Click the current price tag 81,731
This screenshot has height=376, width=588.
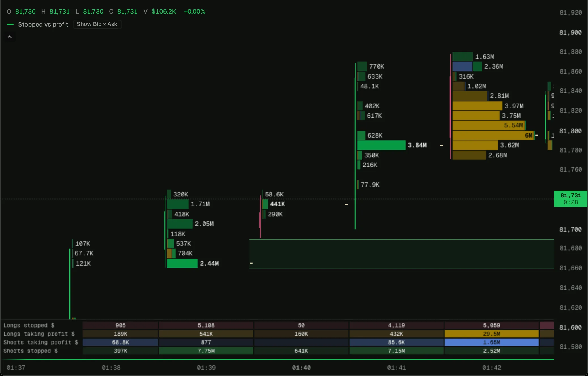point(570,199)
